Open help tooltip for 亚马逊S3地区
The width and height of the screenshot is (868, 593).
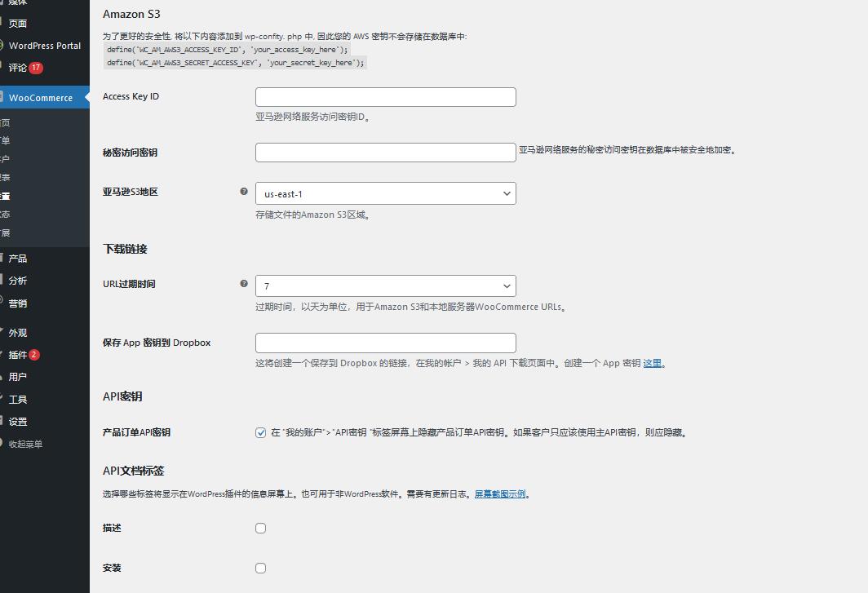244,191
